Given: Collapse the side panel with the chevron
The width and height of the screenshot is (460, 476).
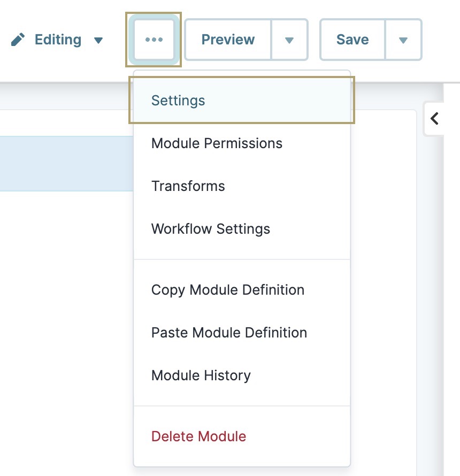Looking at the screenshot, I should 434,118.
